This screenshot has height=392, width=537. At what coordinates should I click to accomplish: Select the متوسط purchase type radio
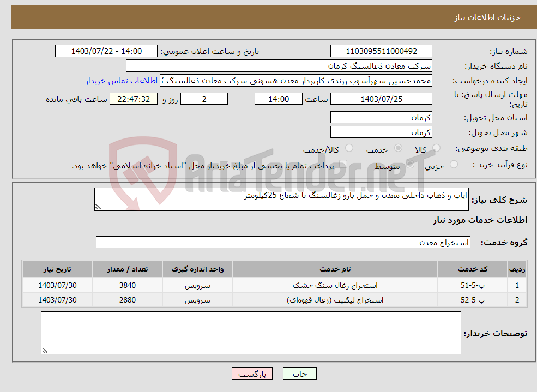pyautogui.click(x=410, y=164)
